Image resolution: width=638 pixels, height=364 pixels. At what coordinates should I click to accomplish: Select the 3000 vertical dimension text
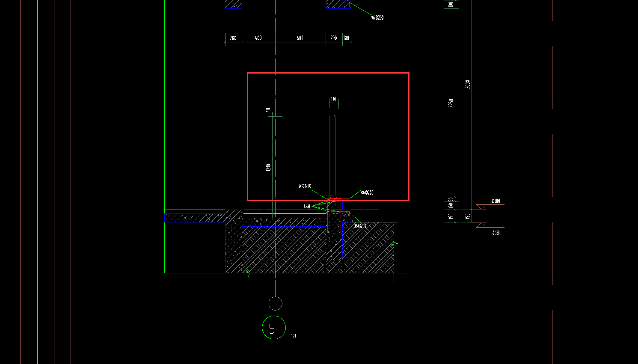click(468, 84)
